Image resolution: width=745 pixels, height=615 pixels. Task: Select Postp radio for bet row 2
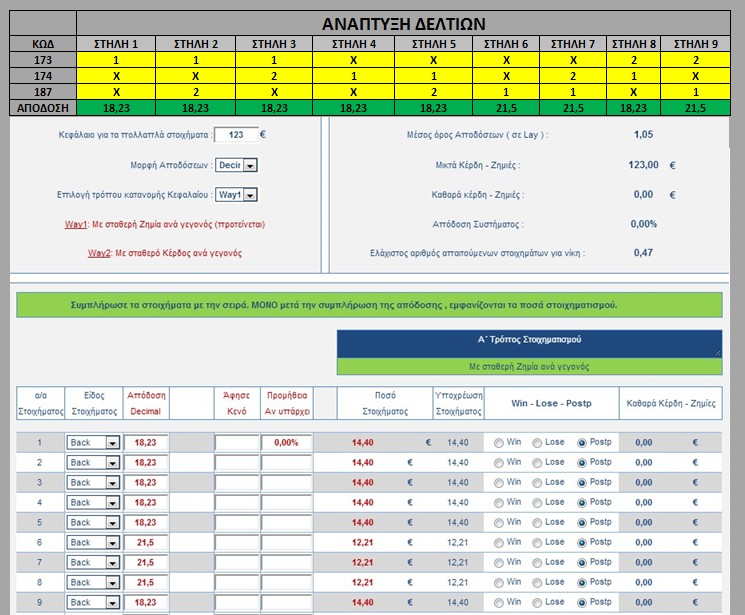(582, 463)
